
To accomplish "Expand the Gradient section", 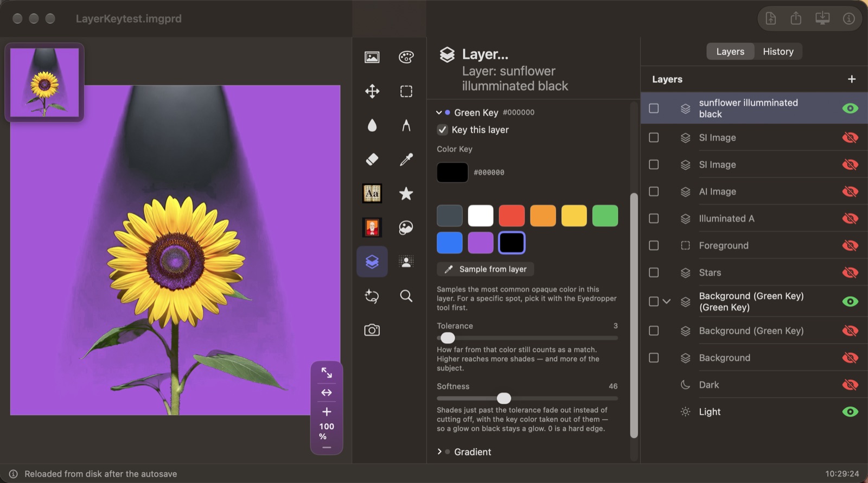I will click(x=439, y=452).
